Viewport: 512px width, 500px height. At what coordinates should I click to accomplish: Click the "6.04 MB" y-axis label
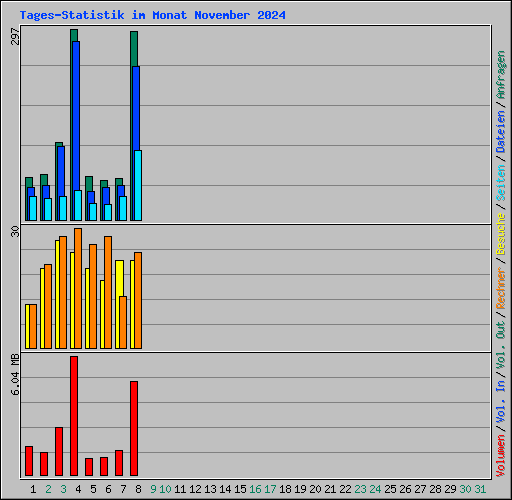(x=15, y=374)
